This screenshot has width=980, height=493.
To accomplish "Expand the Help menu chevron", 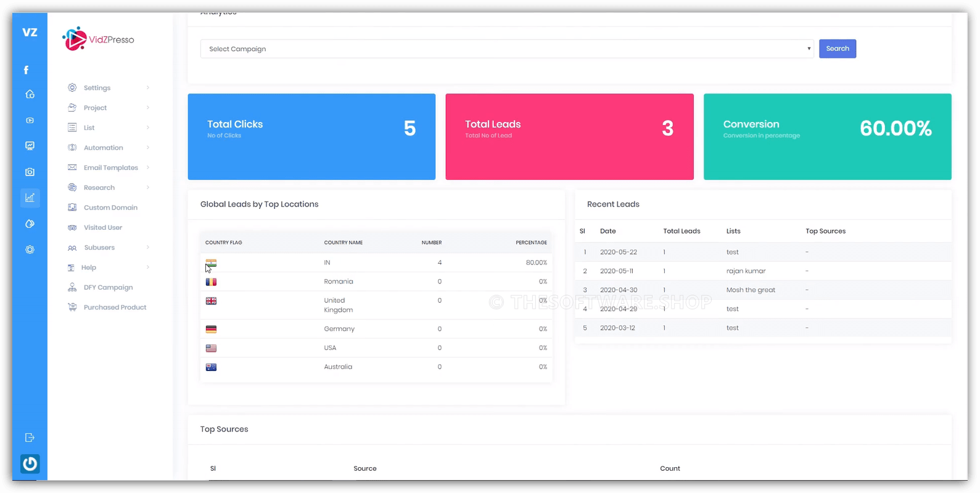I will click(148, 267).
